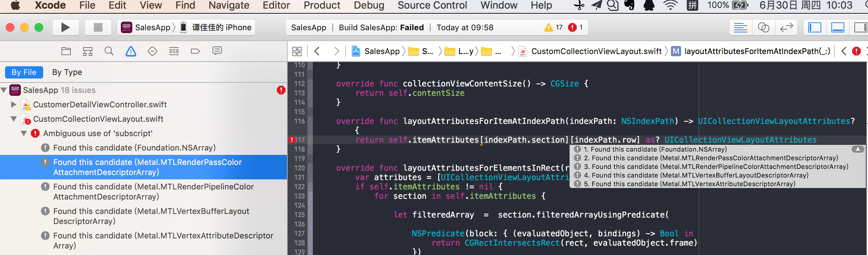Click the SalesApp scheme selector
868x255 pixels.
tap(147, 27)
